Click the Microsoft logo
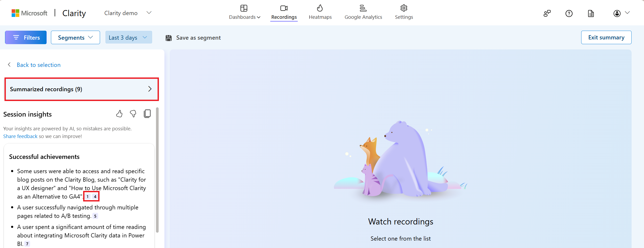This screenshot has width=644, height=248. click(29, 13)
